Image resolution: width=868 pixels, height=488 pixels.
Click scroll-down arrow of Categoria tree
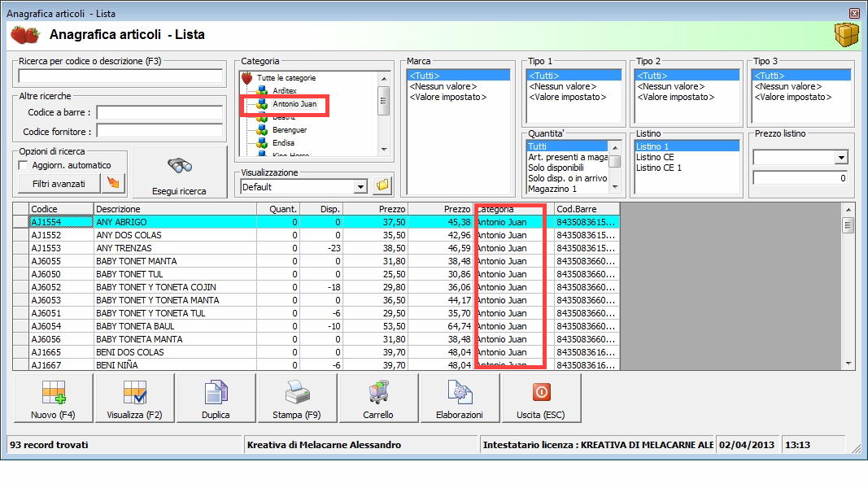tap(384, 150)
